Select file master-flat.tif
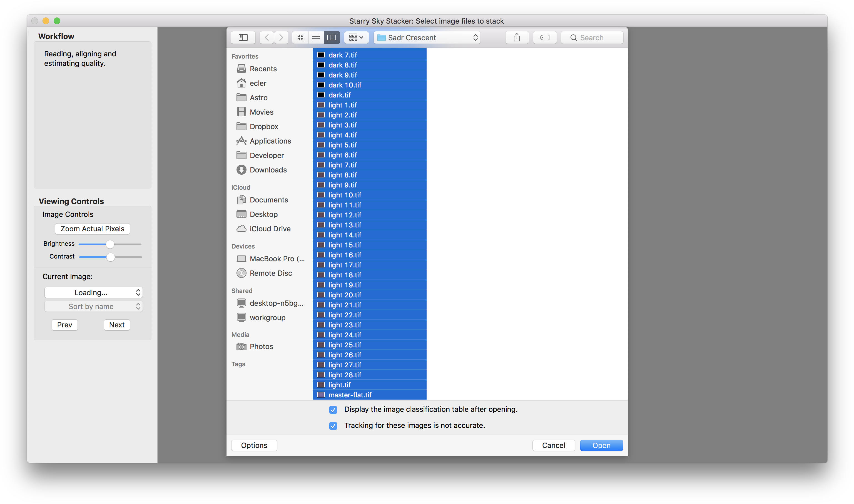 pos(370,395)
